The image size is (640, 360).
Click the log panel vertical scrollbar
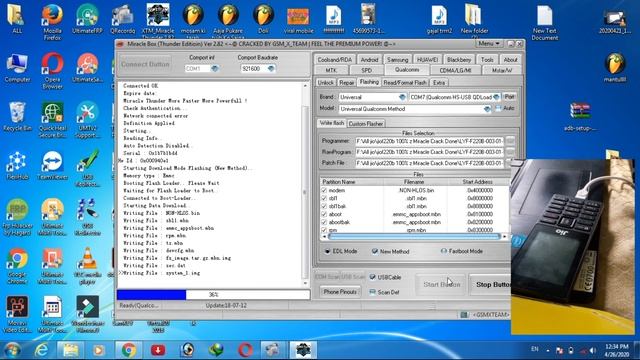click(305, 184)
